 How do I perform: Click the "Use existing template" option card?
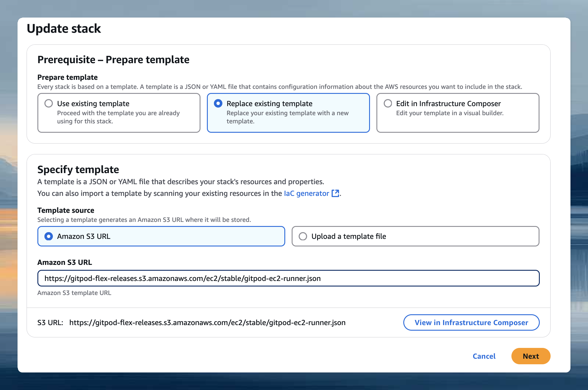pyautogui.click(x=119, y=113)
